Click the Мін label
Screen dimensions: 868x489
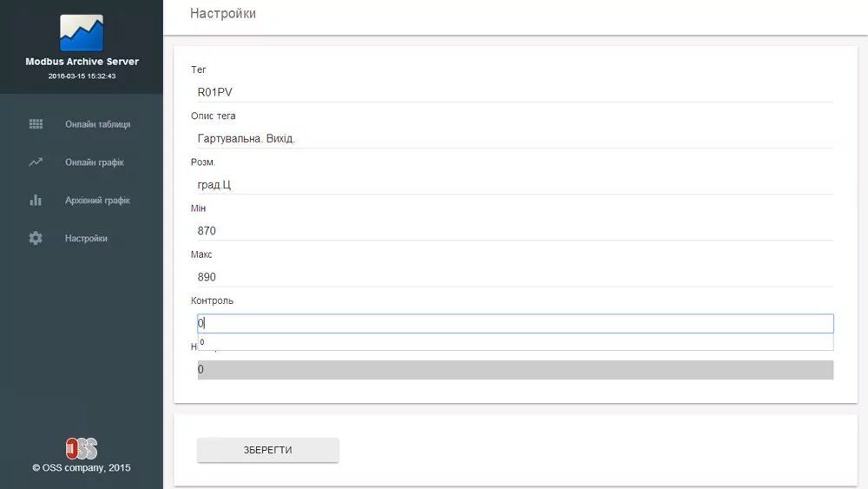click(198, 208)
